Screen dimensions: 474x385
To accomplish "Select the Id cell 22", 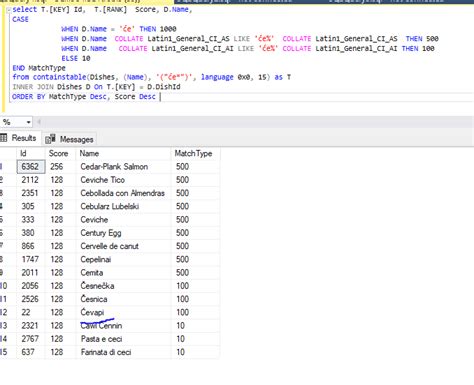I will coord(31,312).
